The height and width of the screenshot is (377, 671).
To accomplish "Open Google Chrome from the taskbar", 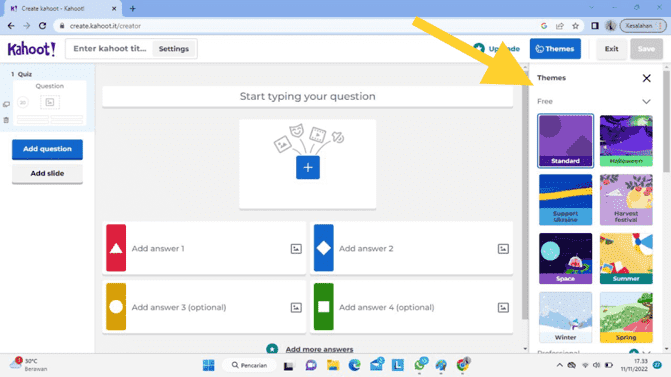I will point(463,365).
